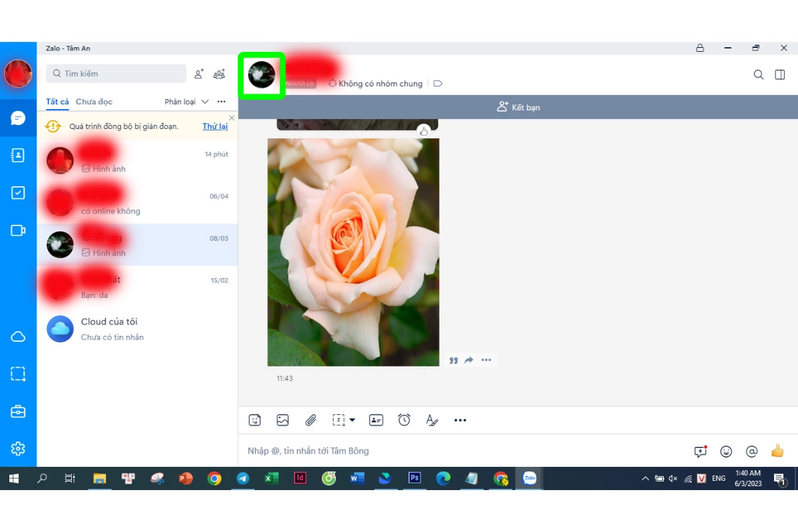Open the sticker picker in chat toolbar

(x=255, y=420)
